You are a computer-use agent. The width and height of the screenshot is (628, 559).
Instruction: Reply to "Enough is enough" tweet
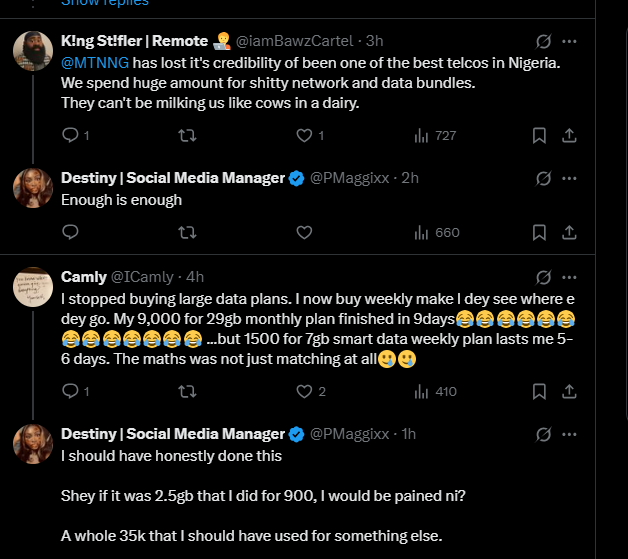tap(70, 232)
